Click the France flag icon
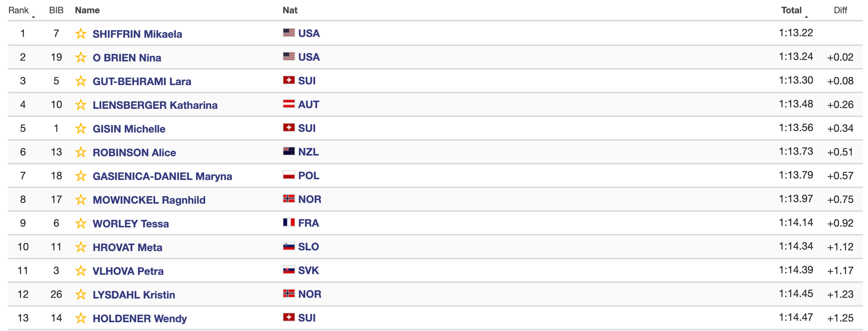The image size is (868, 331). (289, 222)
